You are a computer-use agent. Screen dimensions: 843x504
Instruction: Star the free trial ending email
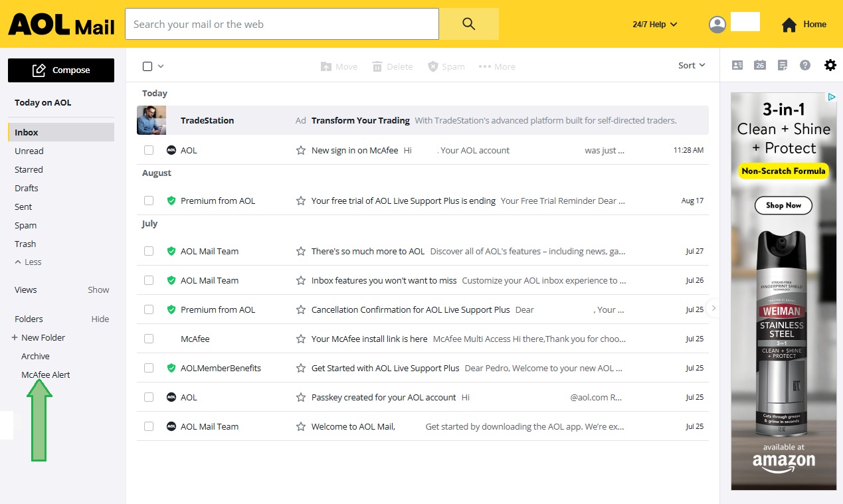(301, 201)
